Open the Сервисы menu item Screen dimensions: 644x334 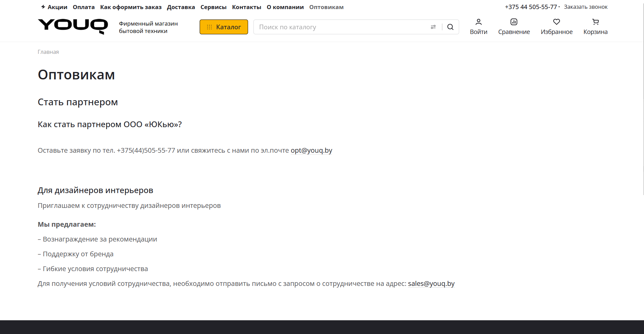[x=213, y=7]
